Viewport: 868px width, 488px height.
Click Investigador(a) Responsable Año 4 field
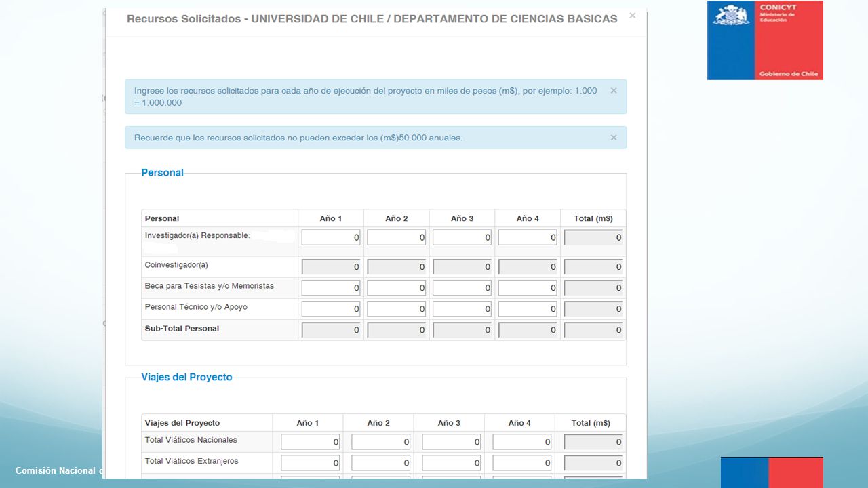point(528,237)
